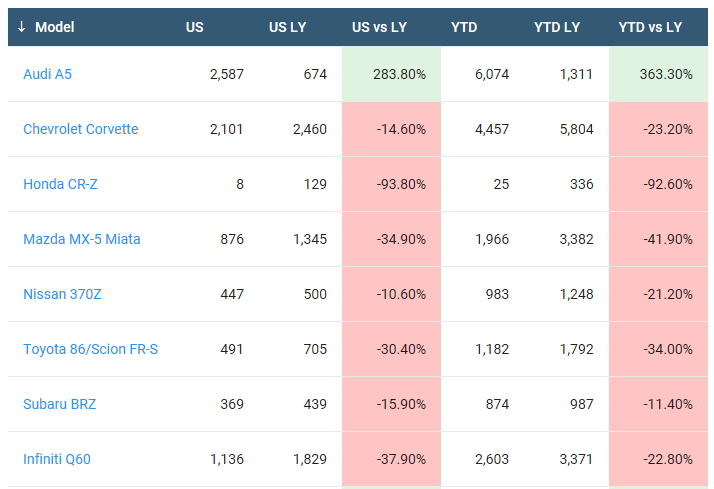Select the green 283.80% Audi A5 cell
Screen dimensions: 714x489
(x=391, y=74)
